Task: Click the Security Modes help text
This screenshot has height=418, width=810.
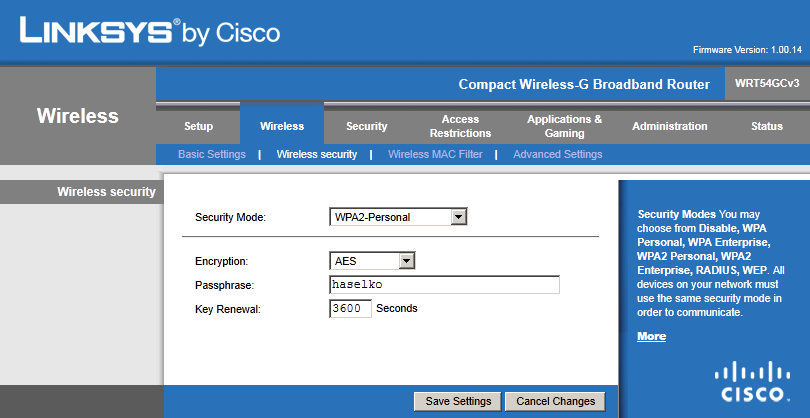Action: [711, 263]
